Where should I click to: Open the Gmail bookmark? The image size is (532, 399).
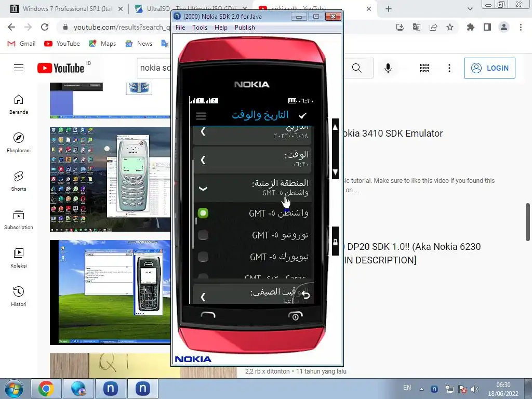[x=21, y=44]
